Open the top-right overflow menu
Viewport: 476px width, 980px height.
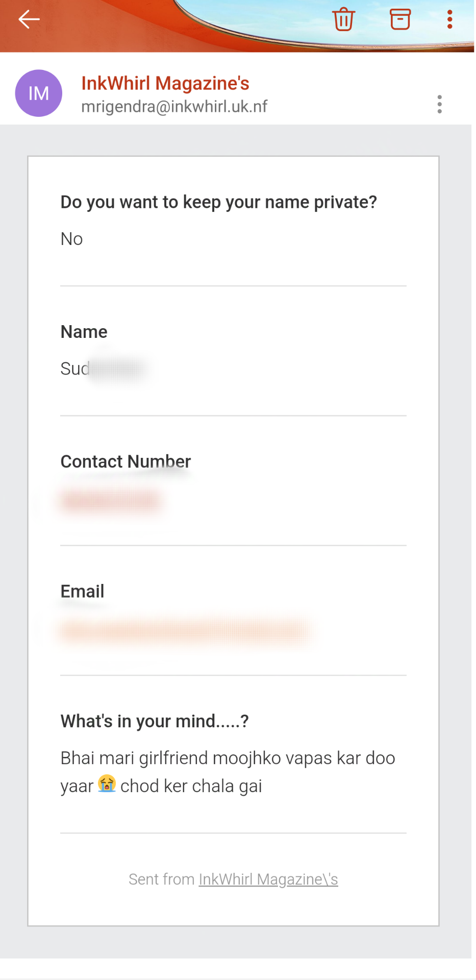tap(449, 19)
